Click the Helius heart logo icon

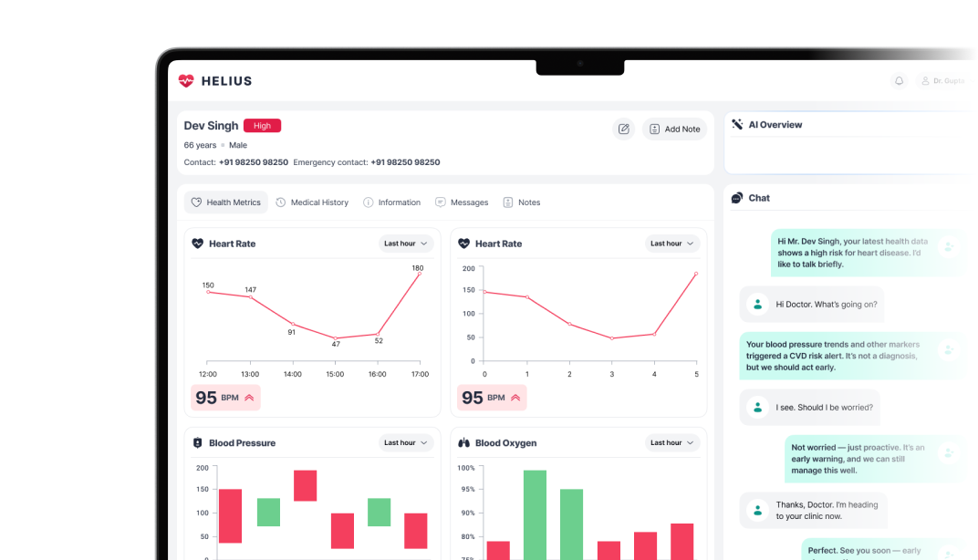pyautogui.click(x=186, y=81)
